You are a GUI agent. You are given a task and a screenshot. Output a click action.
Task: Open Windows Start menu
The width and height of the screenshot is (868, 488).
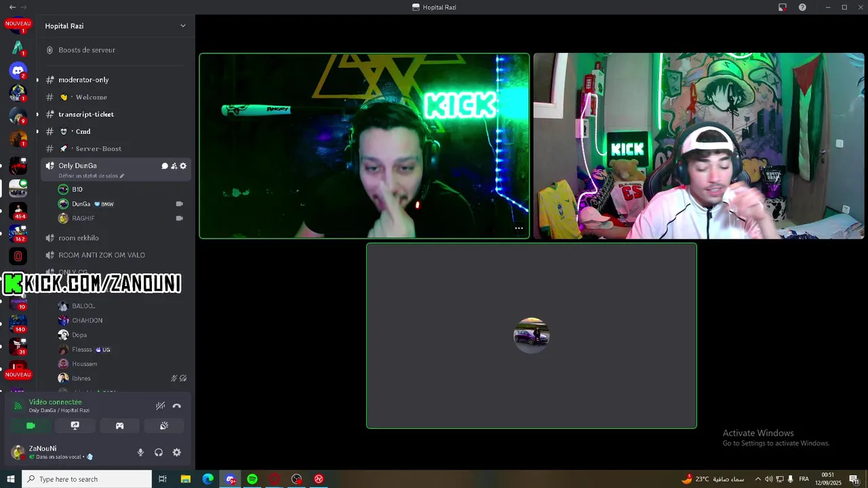[11, 479]
